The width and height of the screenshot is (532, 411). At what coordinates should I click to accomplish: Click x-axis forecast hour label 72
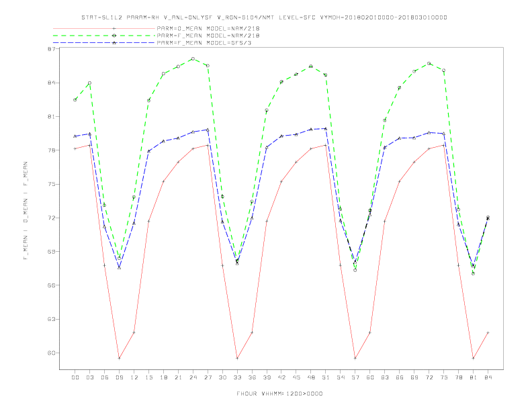[x=429, y=377]
